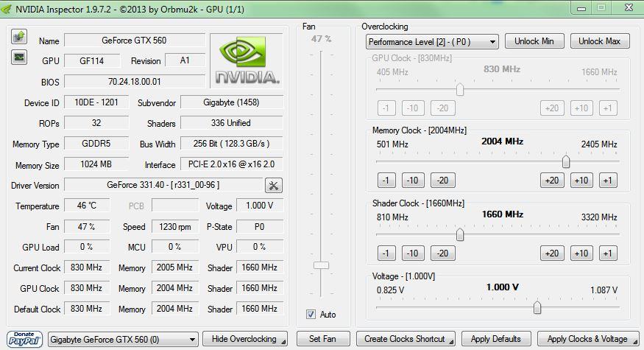Decrease Shader Clock by 10 MHz
Image resolution: width=644 pixels, height=350 pixels.
(x=413, y=253)
